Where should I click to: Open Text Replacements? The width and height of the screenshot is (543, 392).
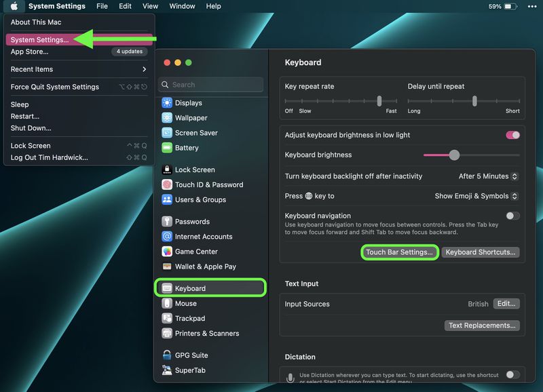[x=482, y=326]
